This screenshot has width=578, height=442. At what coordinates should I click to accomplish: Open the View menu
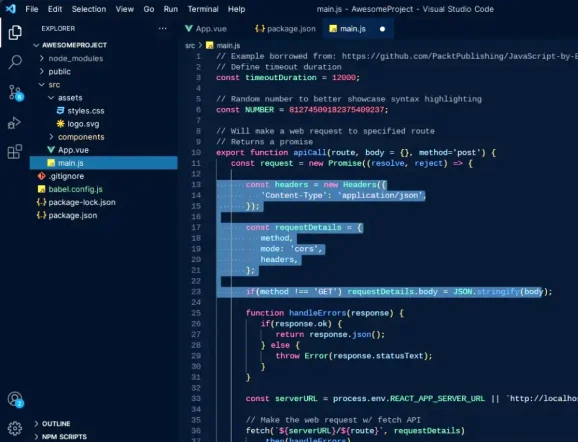(125, 9)
